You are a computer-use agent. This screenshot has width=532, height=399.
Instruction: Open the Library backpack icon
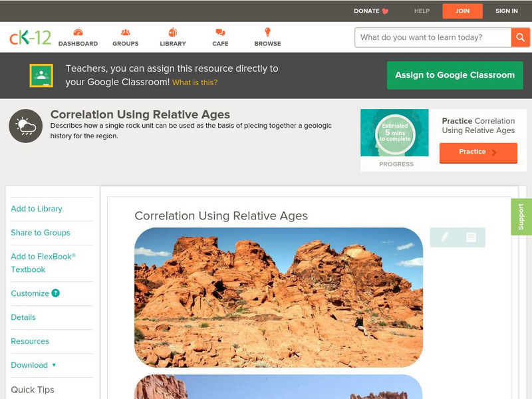[173, 32]
